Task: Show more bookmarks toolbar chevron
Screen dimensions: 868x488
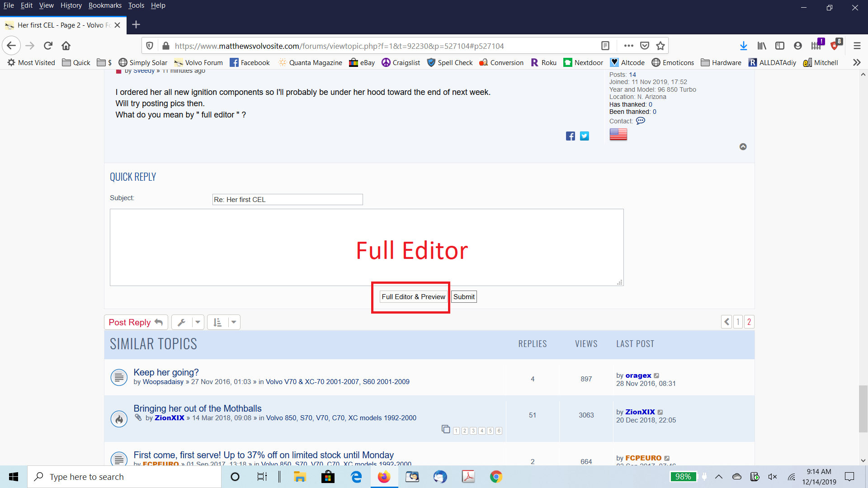Action: point(856,62)
